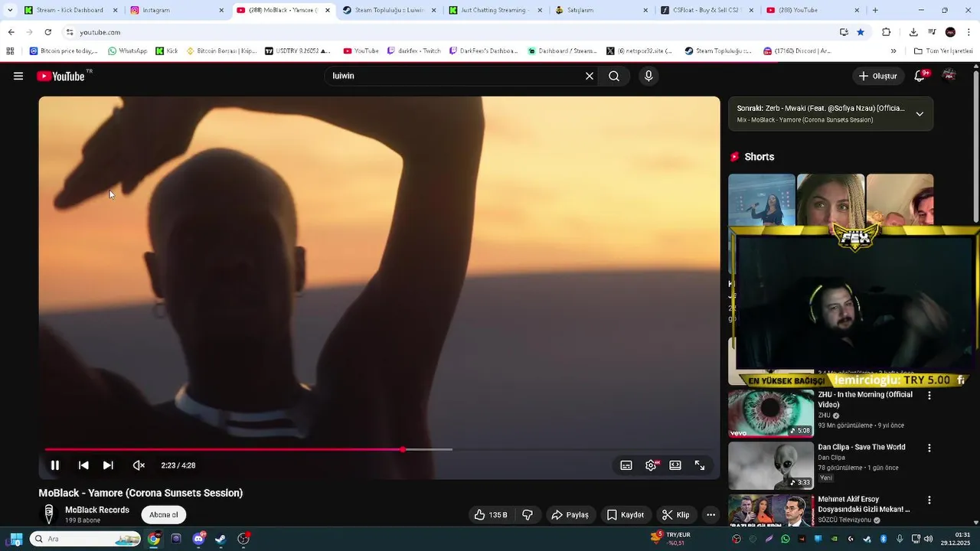Open player settings gear
This screenshot has height=551, width=980.
pyautogui.click(x=651, y=465)
